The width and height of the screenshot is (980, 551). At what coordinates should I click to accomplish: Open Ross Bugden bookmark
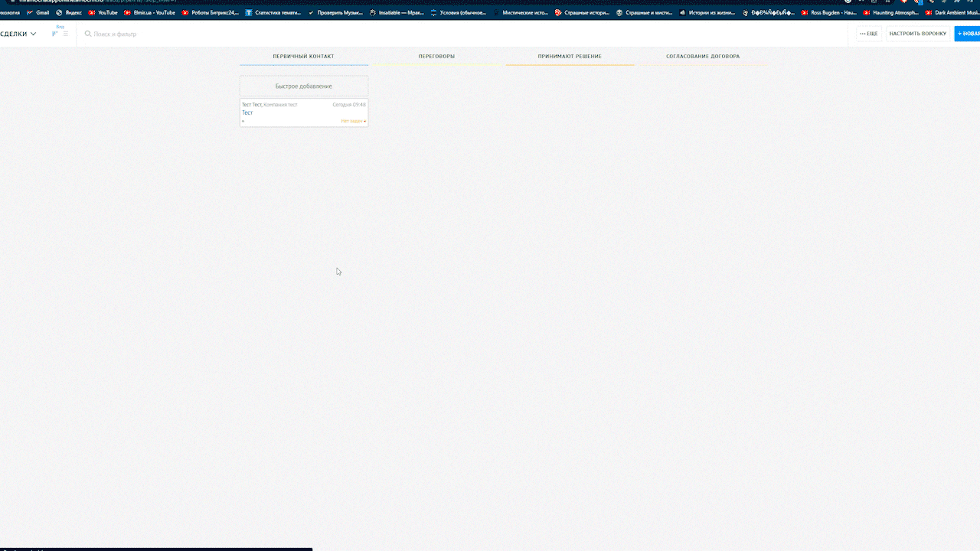828,12
